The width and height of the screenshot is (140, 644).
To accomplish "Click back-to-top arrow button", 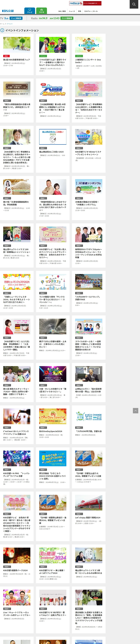I will [135, 411].
